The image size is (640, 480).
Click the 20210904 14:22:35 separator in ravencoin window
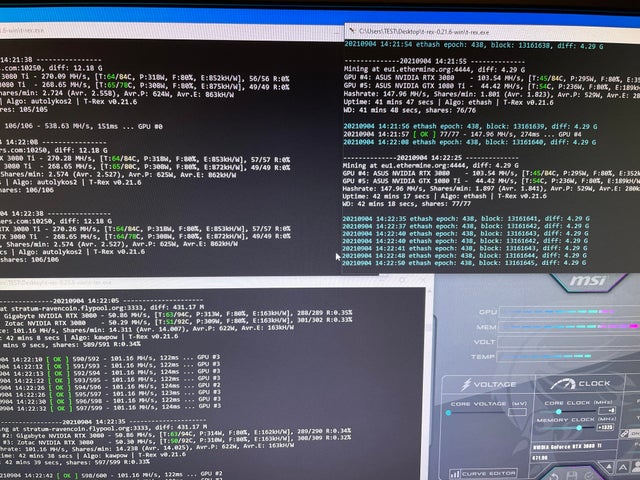[x=104, y=421]
